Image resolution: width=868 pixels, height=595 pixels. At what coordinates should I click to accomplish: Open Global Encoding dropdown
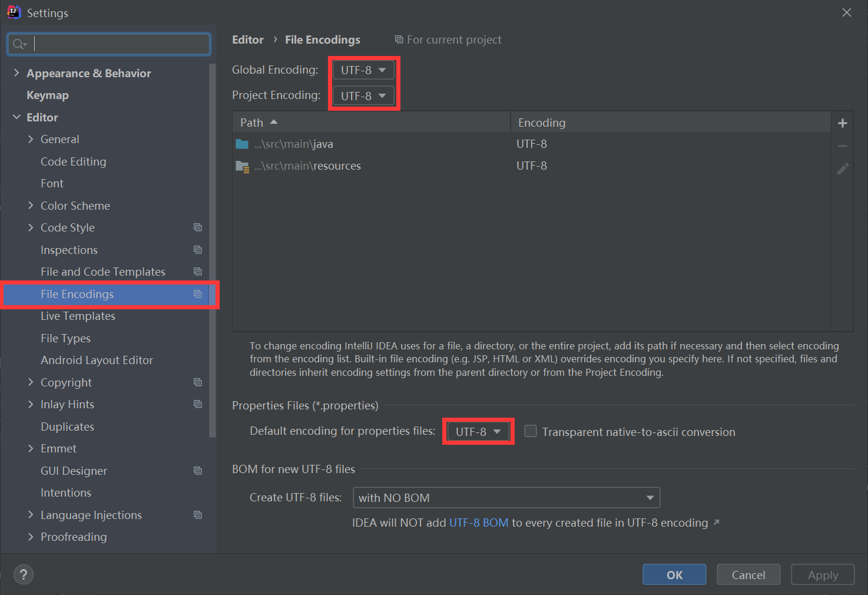[363, 70]
